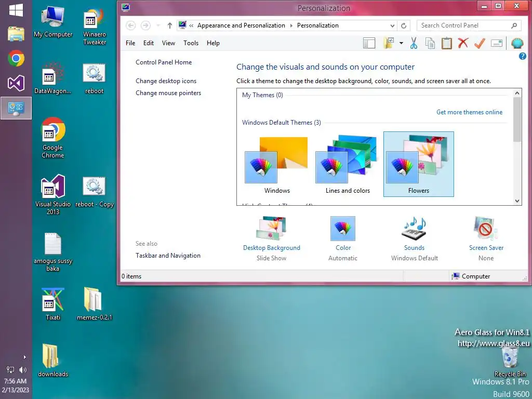Select the Windows theme

(277, 165)
